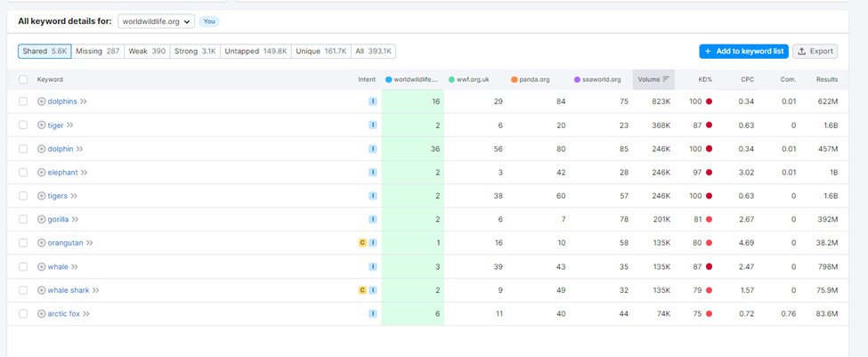The height and width of the screenshot is (357, 868).
Task: Check the box for arctic fox row
Action: 22,314
